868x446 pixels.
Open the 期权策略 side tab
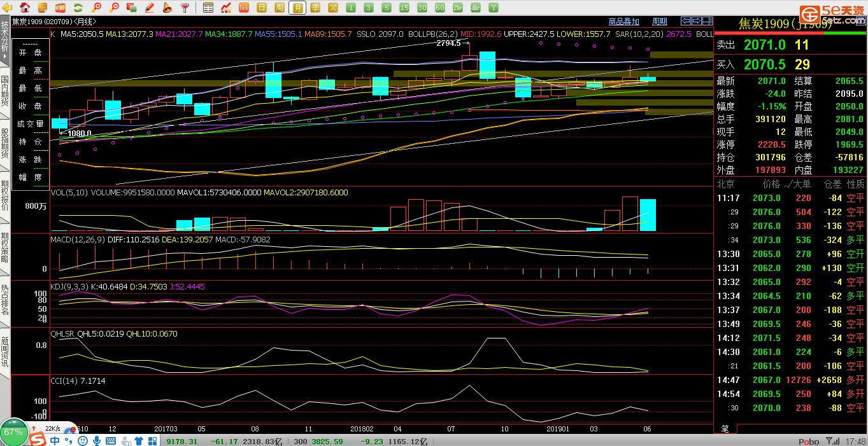coord(5,248)
